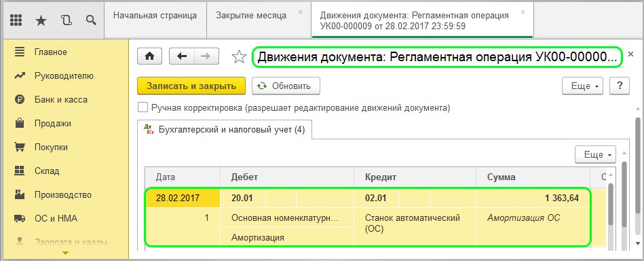Open the Favorites star in top bar
The width and height of the screenshot is (644, 261).
point(41,20)
